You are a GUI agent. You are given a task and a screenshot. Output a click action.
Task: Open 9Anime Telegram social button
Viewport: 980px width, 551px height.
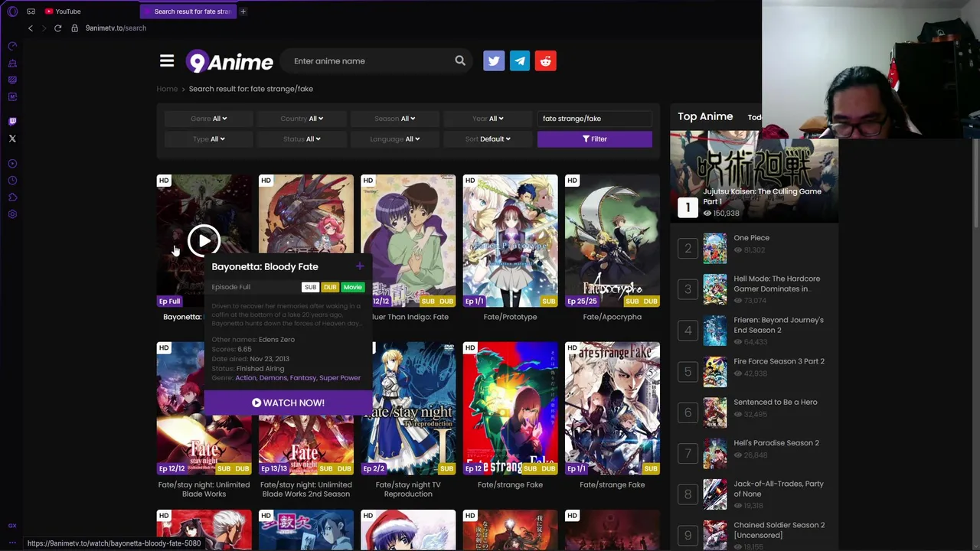[x=520, y=61]
